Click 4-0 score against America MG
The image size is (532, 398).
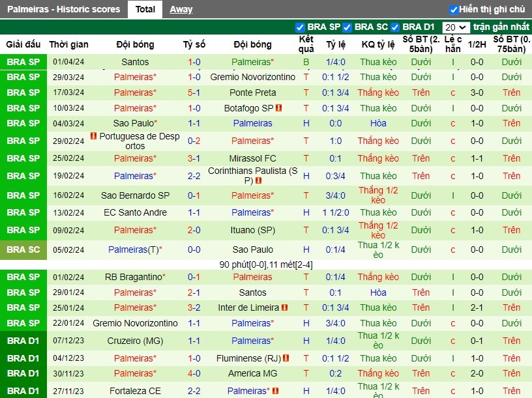194,373
